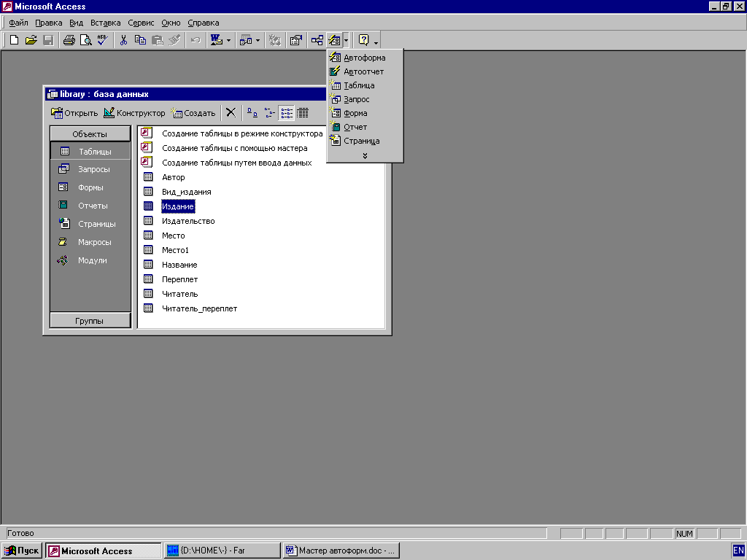This screenshot has width=747, height=560.
Task: Open the toolbar options arrow next to Help
Action: coord(376,42)
